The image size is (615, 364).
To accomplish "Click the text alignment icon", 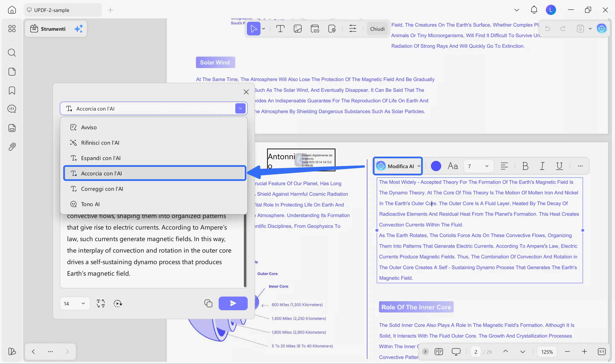I will tap(504, 166).
